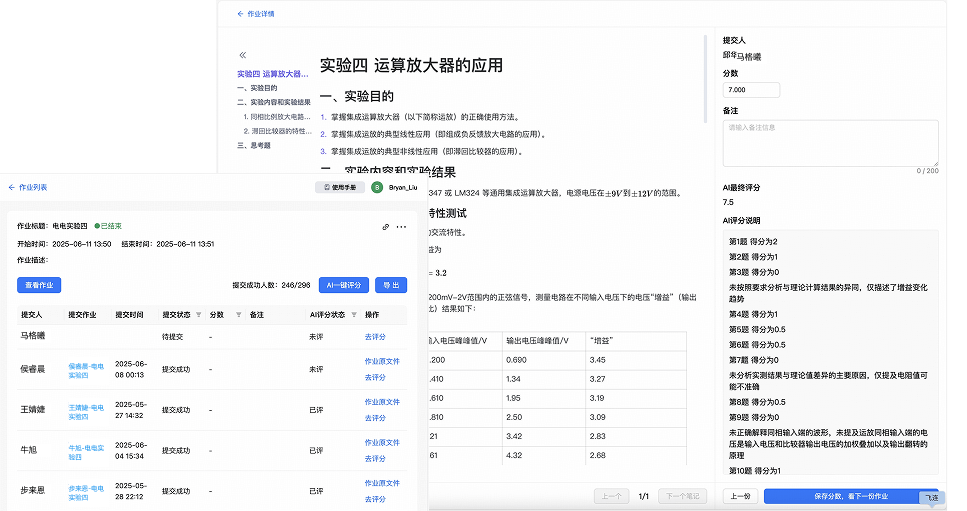Viewport: 967px width, 511px height.
Task: Open the Bryan_Liu user avatar
Action: (x=377, y=187)
